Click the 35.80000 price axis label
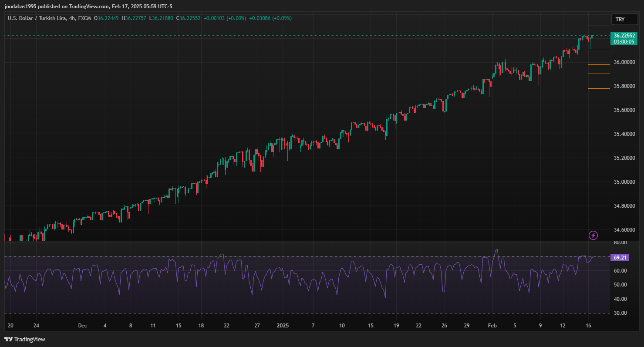The height and width of the screenshot is (347, 644). (x=624, y=86)
